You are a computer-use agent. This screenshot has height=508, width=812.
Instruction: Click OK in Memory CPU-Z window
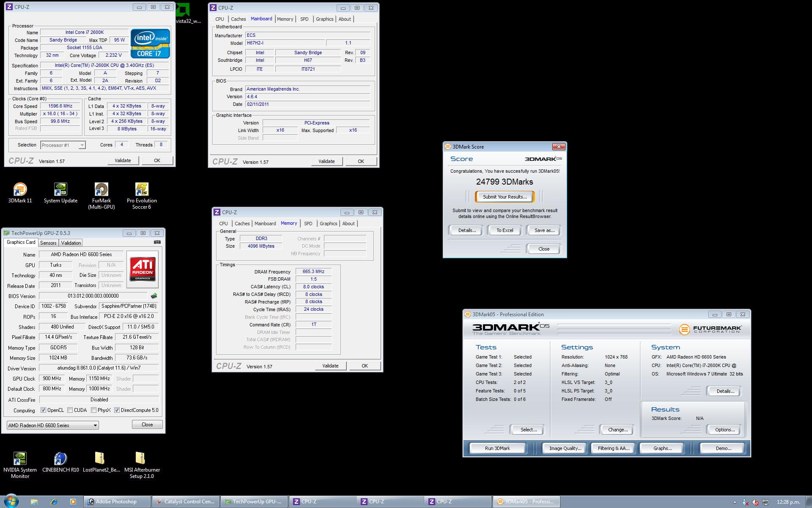(x=365, y=366)
